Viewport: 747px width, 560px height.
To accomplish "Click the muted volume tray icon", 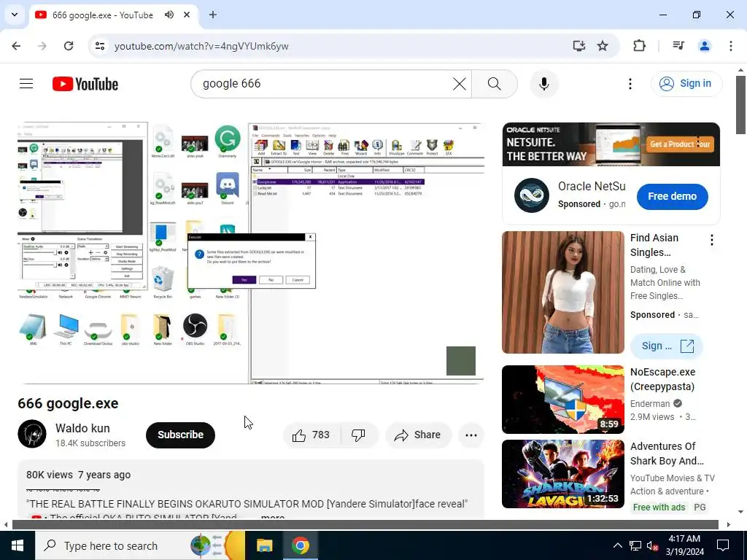I will pos(653,545).
